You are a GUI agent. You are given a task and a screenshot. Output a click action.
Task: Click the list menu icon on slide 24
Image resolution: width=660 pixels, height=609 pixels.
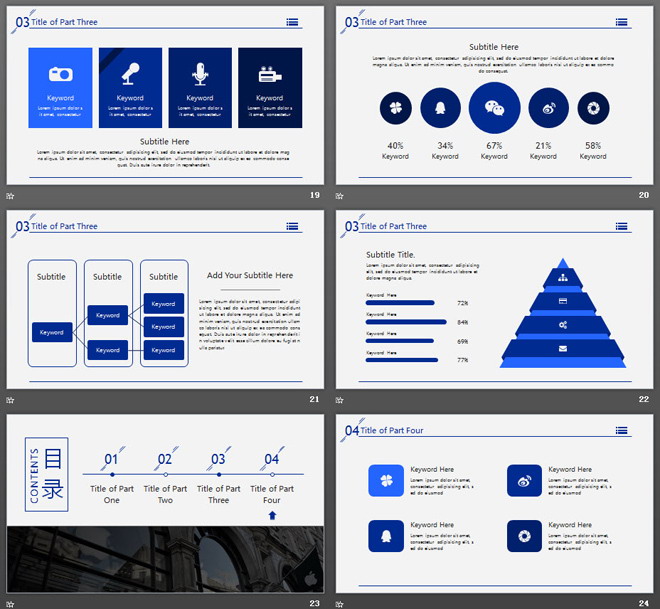coord(621,430)
